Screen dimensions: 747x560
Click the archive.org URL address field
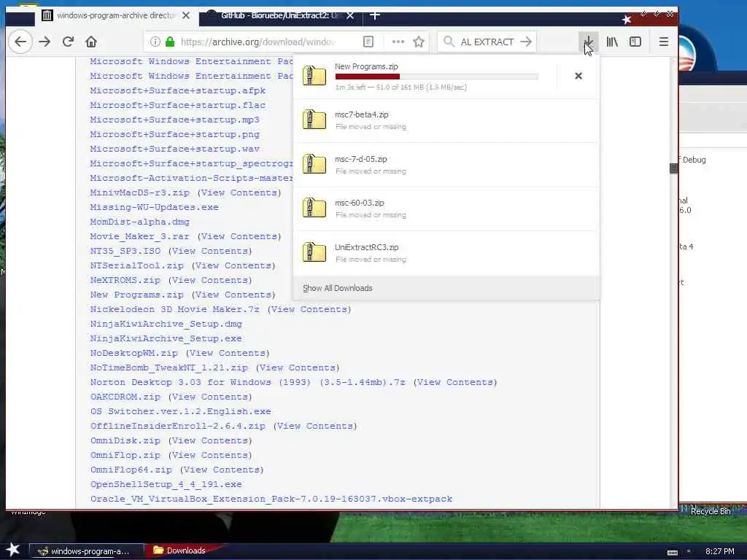click(258, 42)
